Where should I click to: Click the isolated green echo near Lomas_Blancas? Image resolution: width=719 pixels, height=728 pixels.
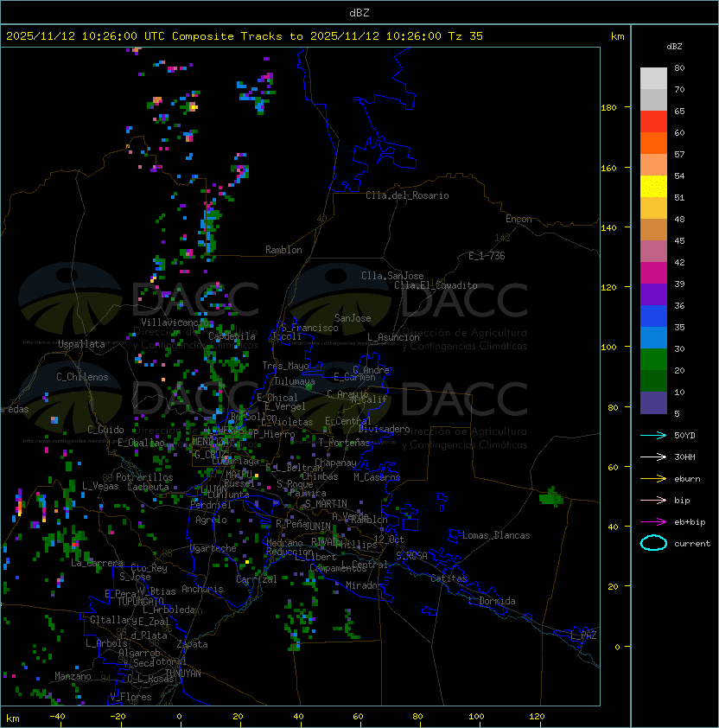[x=551, y=498]
